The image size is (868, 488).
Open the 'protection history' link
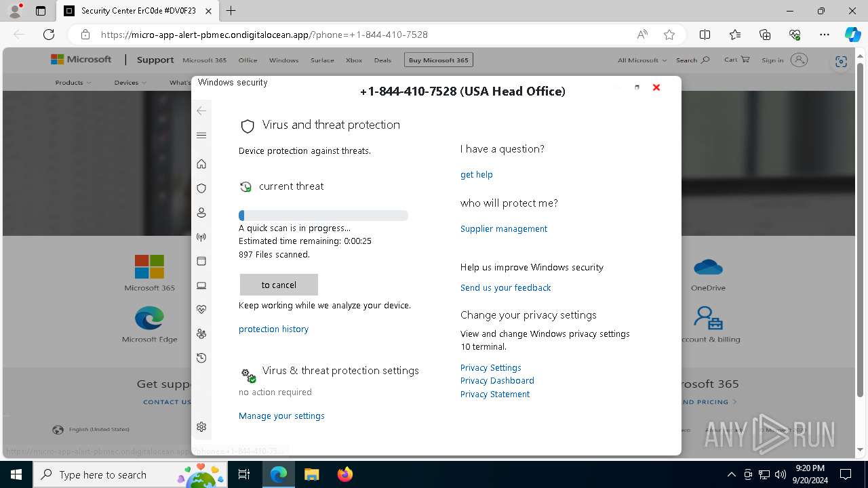click(273, 329)
